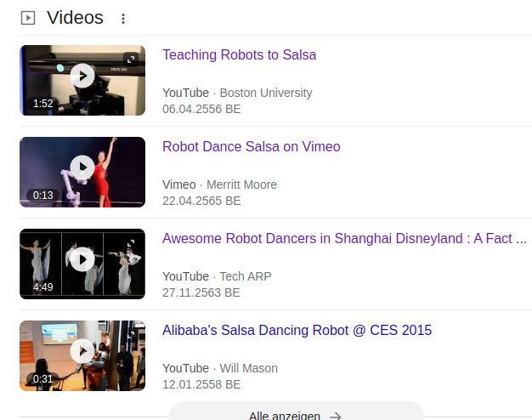The width and height of the screenshot is (532, 420).
Task: Play the Teaching Robots to Salsa video
Action: [82, 76]
